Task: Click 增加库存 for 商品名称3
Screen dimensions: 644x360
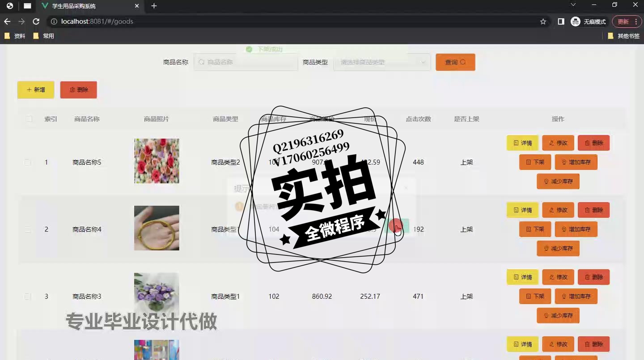Action: click(576, 296)
